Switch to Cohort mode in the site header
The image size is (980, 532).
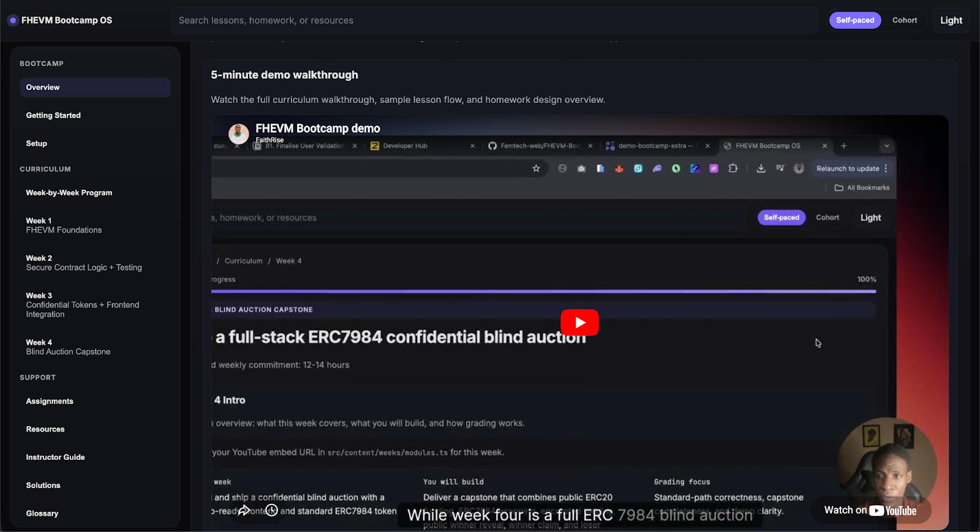point(905,20)
